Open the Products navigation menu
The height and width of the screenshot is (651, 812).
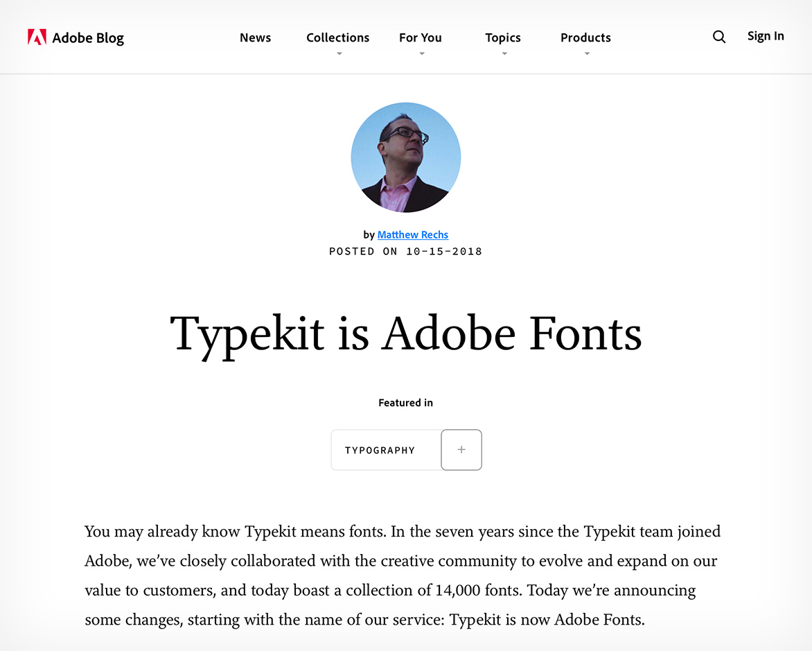coord(585,37)
